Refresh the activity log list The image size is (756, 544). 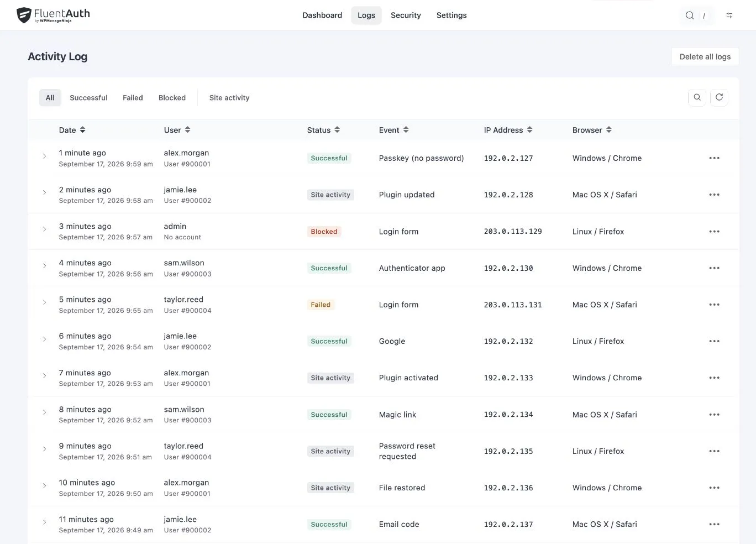click(719, 97)
